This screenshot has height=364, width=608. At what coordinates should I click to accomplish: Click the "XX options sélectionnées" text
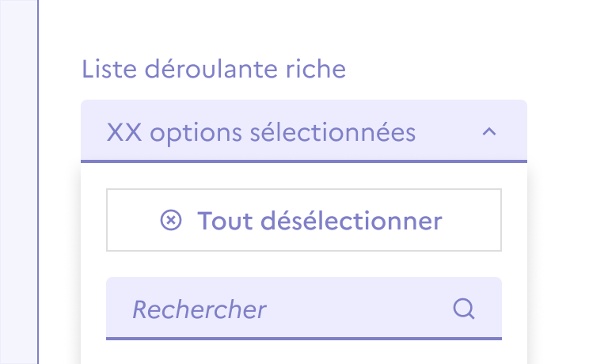[260, 132]
